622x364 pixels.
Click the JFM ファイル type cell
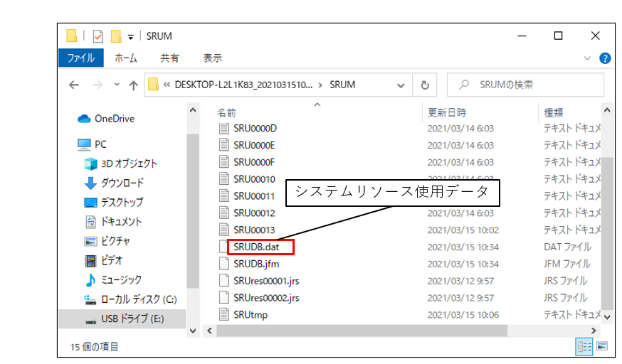(x=567, y=264)
